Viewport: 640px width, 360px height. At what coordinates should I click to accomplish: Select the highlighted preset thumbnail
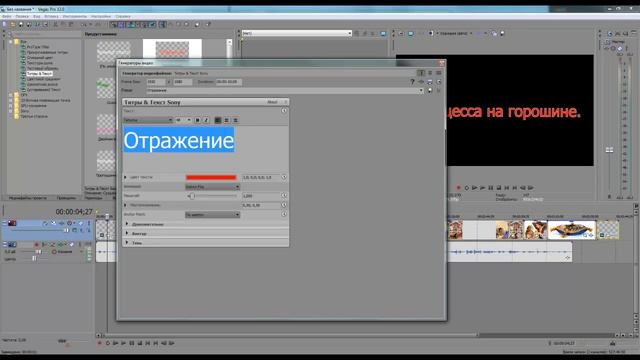(x=172, y=49)
